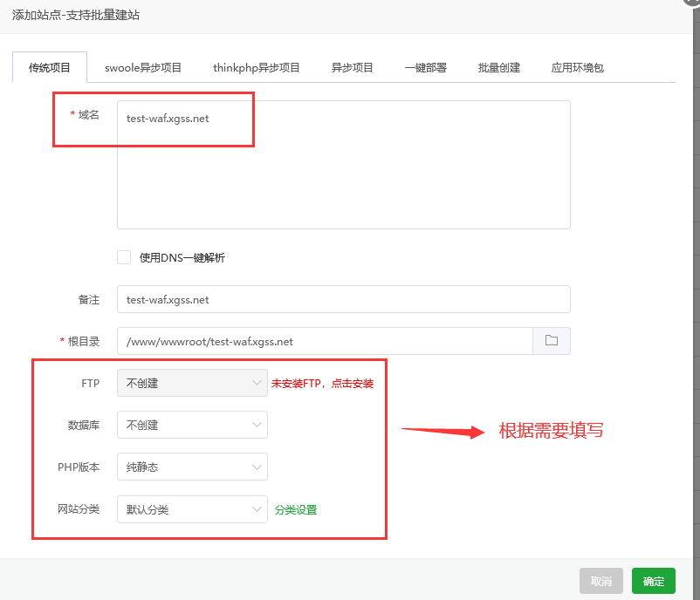This screenshot has height=600, width=700.
Task: Expand the 数据库 dropdown
Action: coord(192,425)
